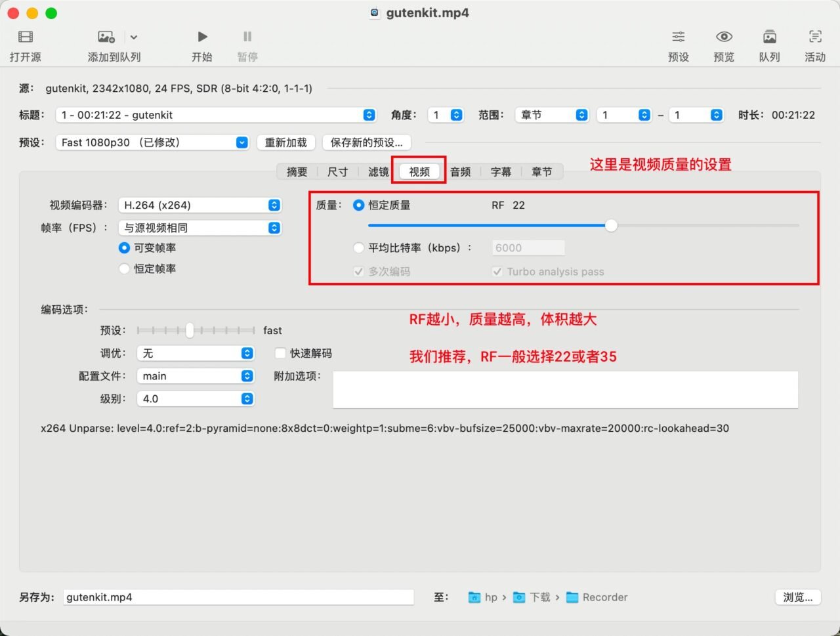Open the Presets (预设) sliders icon

pyautogui.click(x=678, y=37)
